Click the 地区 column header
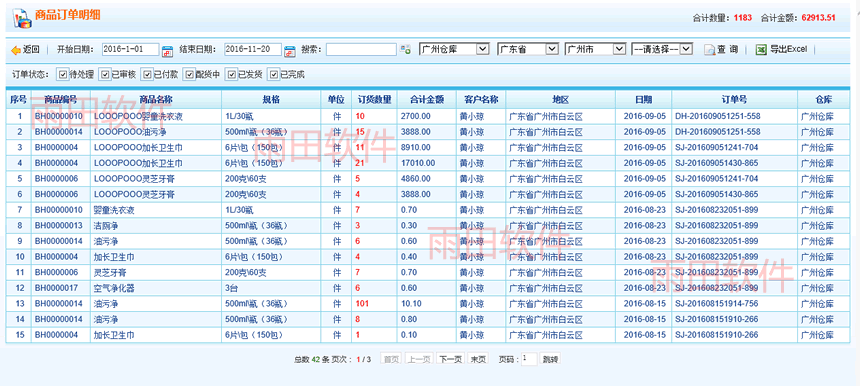Viewport: 860px width, 386px height. tap(561, 100)
